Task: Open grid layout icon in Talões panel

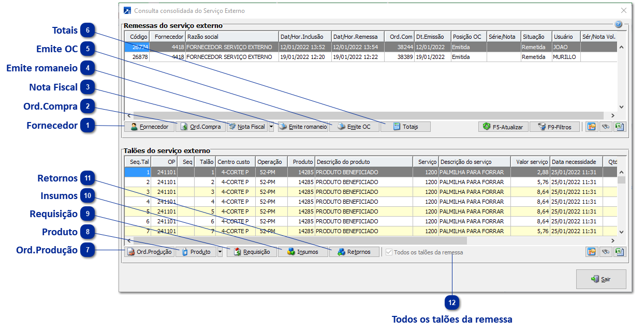Action: pos(591,252)
